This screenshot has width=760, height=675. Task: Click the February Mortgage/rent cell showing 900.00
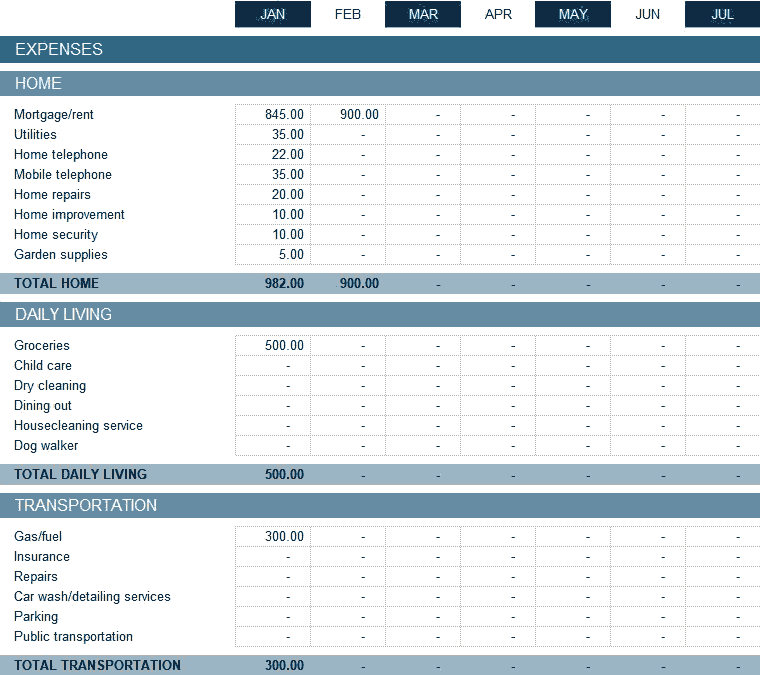coord(348,115)
